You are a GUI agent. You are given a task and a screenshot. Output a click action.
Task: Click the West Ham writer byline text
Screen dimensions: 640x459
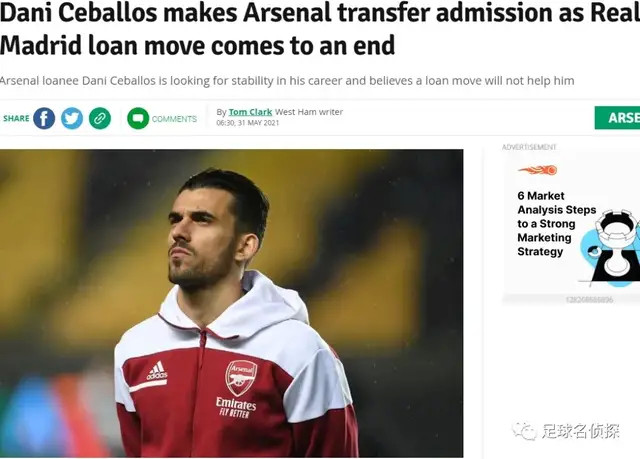point(309,112)
